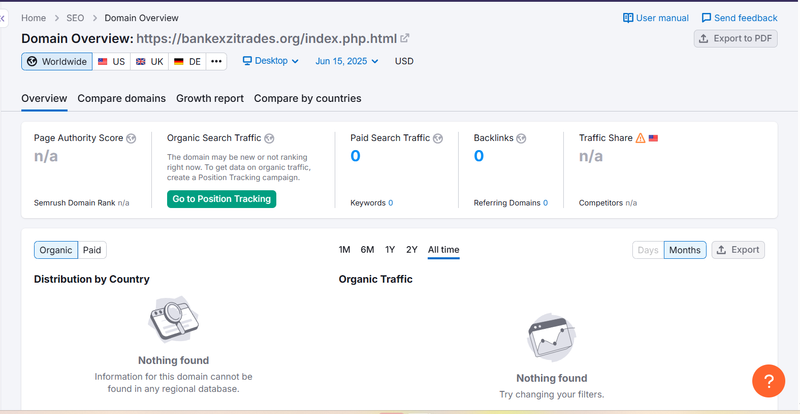Collapse the sidebar with left chevron
Image resolution: width=800 pixels, height=414 pixels.
[3, 18]
